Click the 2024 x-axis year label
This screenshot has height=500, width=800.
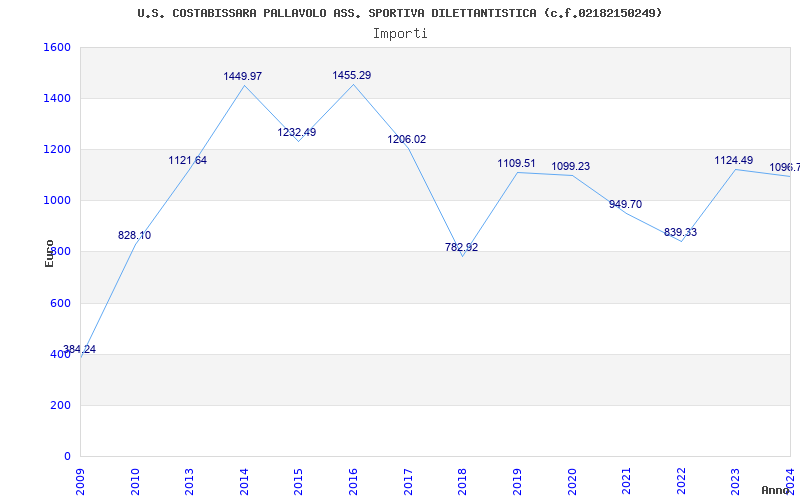point(790,481)
